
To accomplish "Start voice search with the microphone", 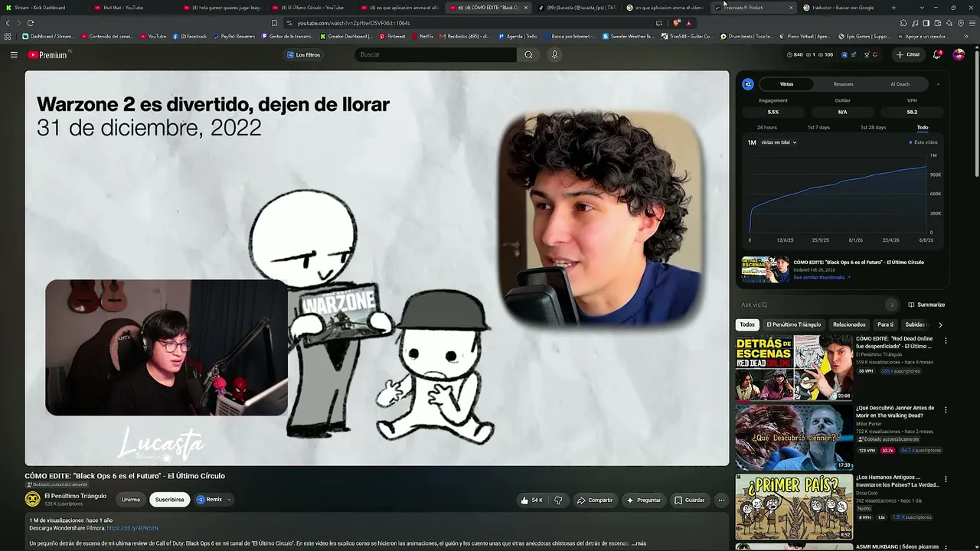I will [554, 55].
